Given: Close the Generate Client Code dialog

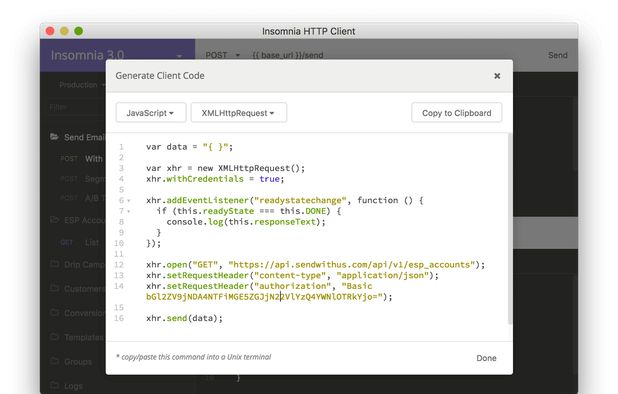Looking at the screenshot, I should coord(497,76).
